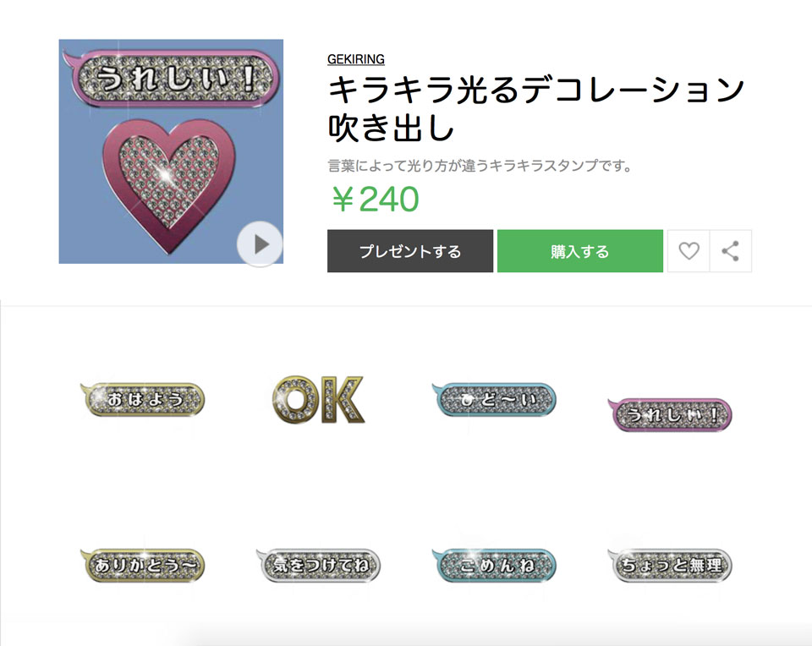Play the sticker preview animation

click(259, 244)
